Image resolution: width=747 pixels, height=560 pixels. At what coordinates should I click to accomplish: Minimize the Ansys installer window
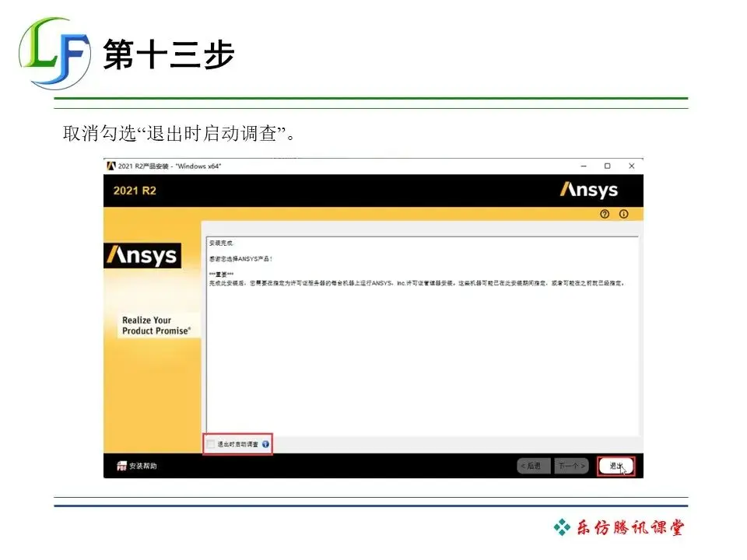coord(584,166)
